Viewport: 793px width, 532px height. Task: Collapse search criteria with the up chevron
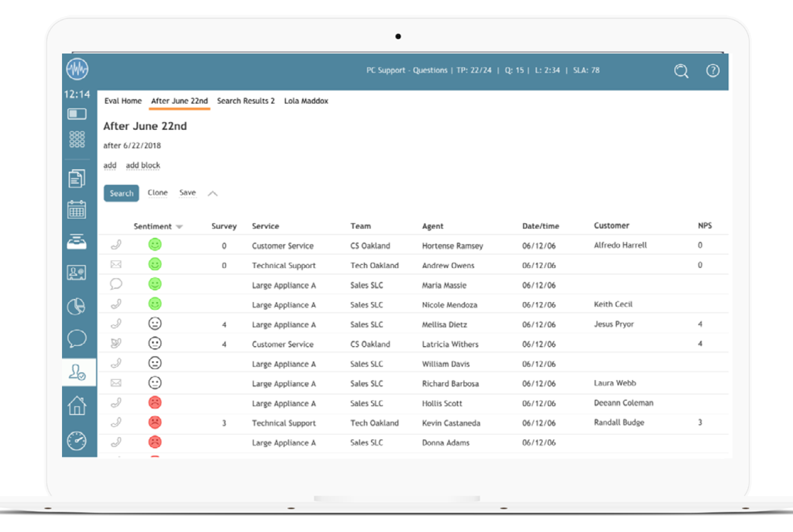[x=213, y=193]
